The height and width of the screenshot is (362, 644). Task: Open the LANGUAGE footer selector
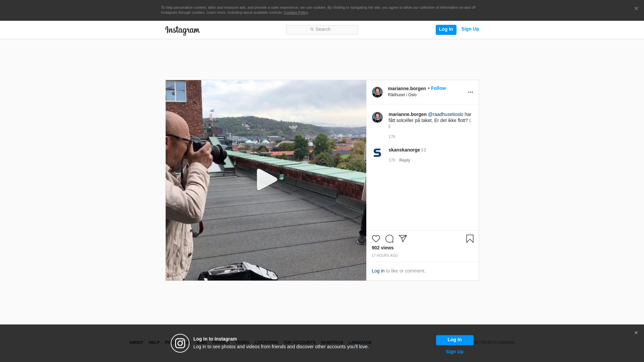(360, 343)
